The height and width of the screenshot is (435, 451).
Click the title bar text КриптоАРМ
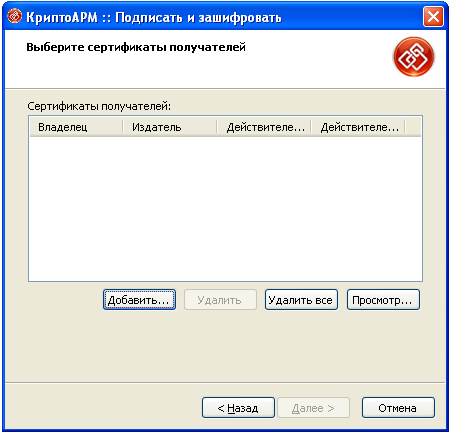pyautogui.click(x=62, y=17)
